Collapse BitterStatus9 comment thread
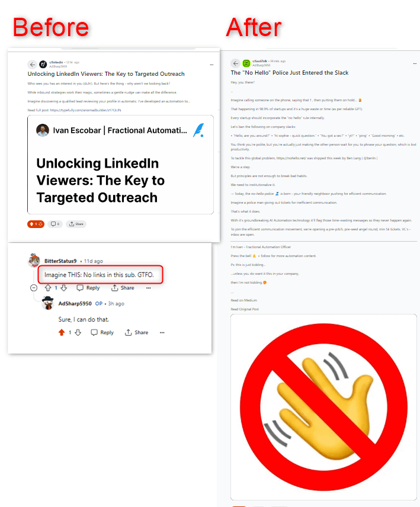The height and width of the screenshot is (507, 420). pyautogui.click(x=34, y=288)
